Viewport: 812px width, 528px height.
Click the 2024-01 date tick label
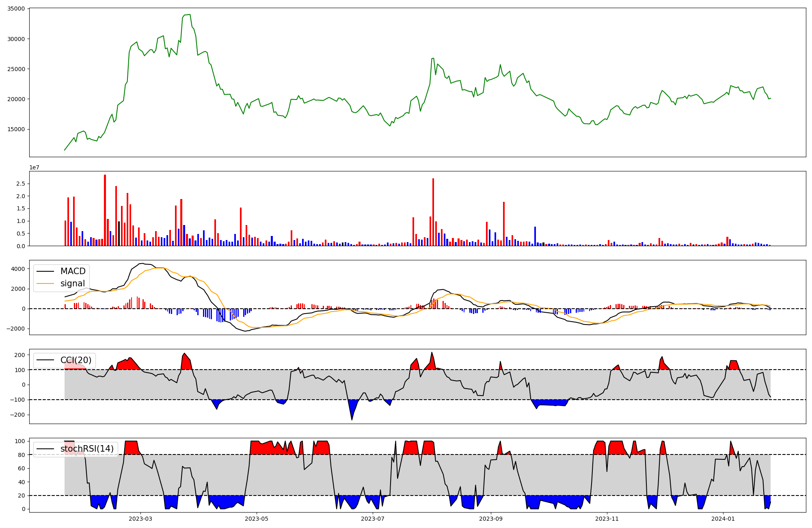[723, 519]
